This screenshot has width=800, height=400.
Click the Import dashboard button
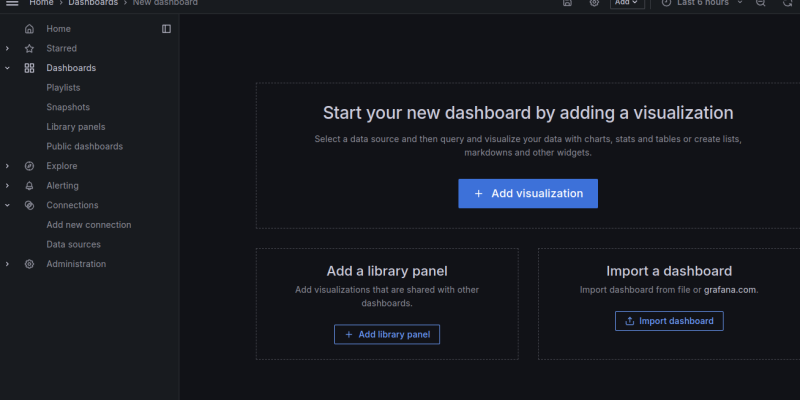(669, 321)
